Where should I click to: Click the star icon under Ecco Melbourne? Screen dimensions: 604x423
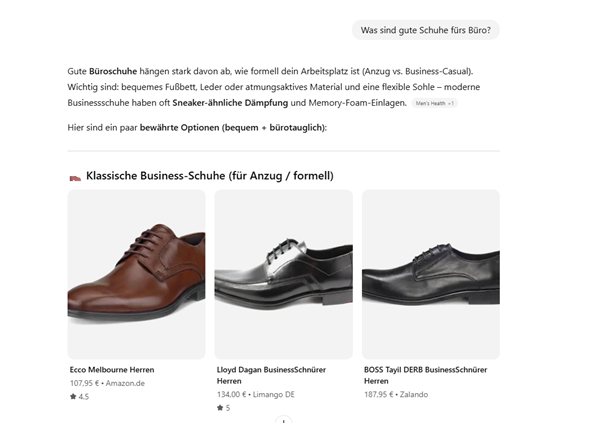click(x=73, y=397)
